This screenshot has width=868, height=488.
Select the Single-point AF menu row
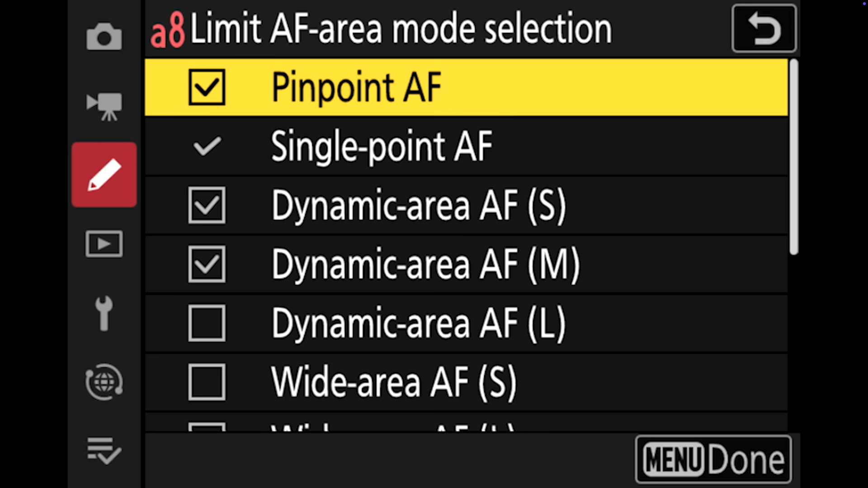tap(466, 146)
